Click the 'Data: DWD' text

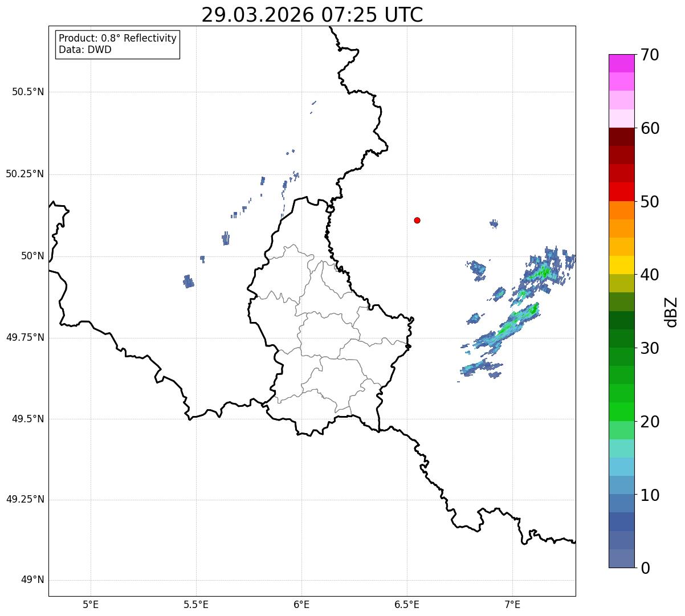(85, 50)
